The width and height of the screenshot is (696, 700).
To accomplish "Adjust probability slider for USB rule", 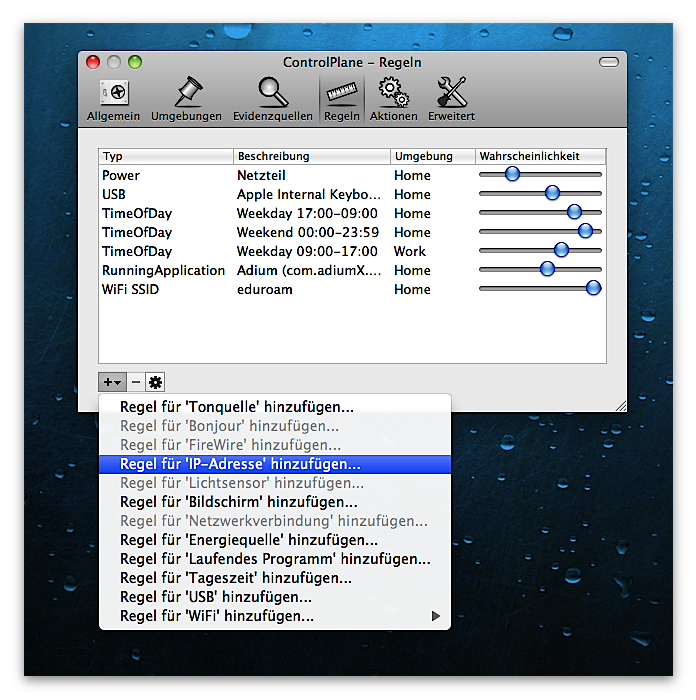I will [552, 193].
